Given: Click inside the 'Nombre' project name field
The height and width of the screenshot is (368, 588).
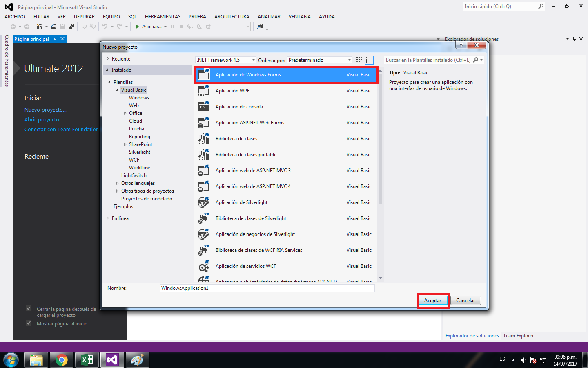Looking at the screenshot, I should pos(265,288).
